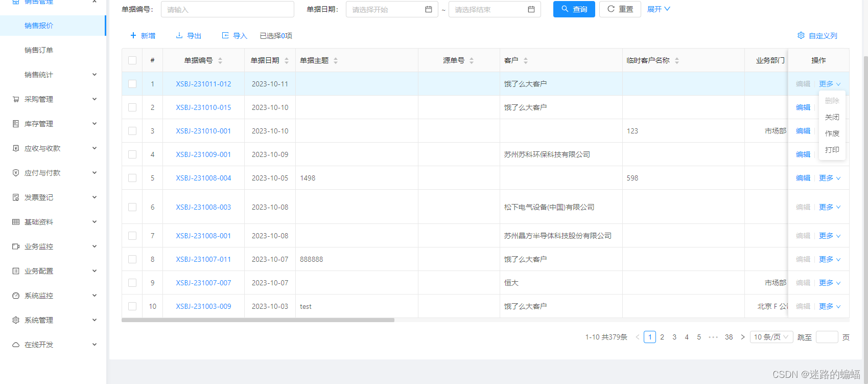Image resolution: width=868 pixels, height=384 pixels.
Task: Sort by 单据日期 column sort arrows
Action: point(287,60)
